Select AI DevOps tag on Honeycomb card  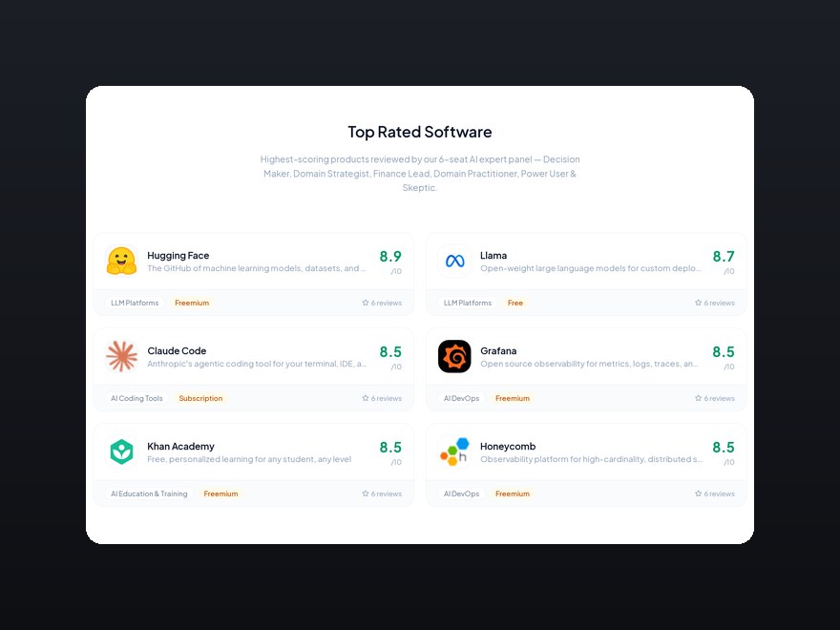tap(461, 493)
